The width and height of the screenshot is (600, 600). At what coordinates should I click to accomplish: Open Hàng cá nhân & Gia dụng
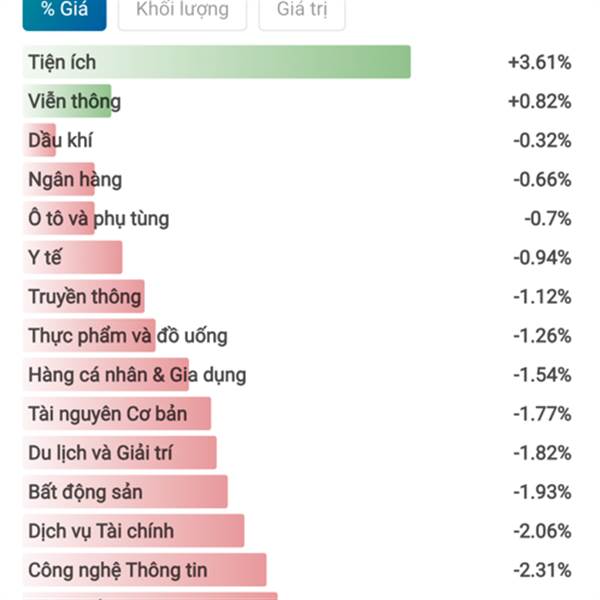[137, 375]
